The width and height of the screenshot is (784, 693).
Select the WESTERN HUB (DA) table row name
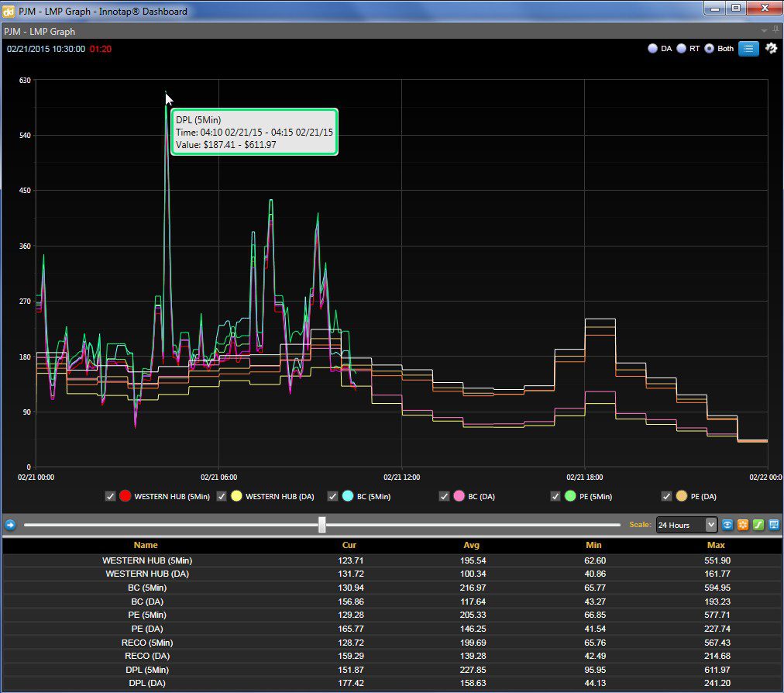pos(147,574)
